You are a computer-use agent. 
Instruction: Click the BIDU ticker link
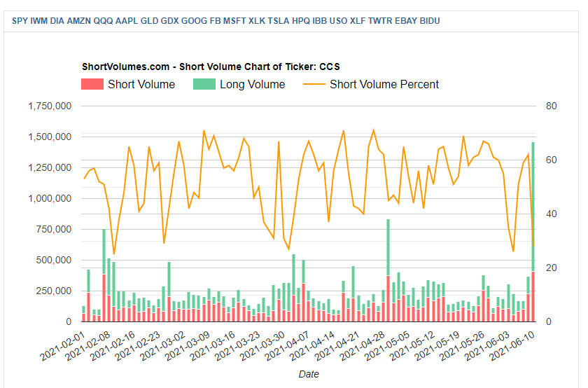(429, 21)
